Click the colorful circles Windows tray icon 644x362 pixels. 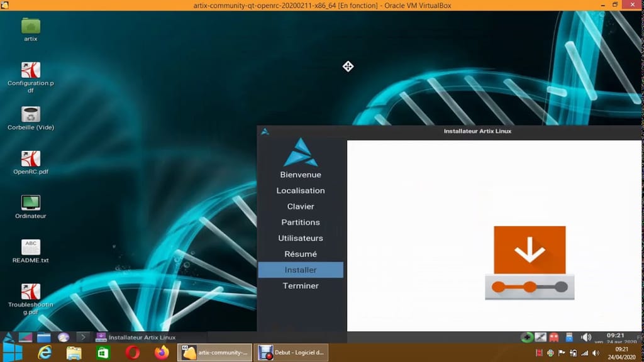pyautogui.click(x=550, y=353)
